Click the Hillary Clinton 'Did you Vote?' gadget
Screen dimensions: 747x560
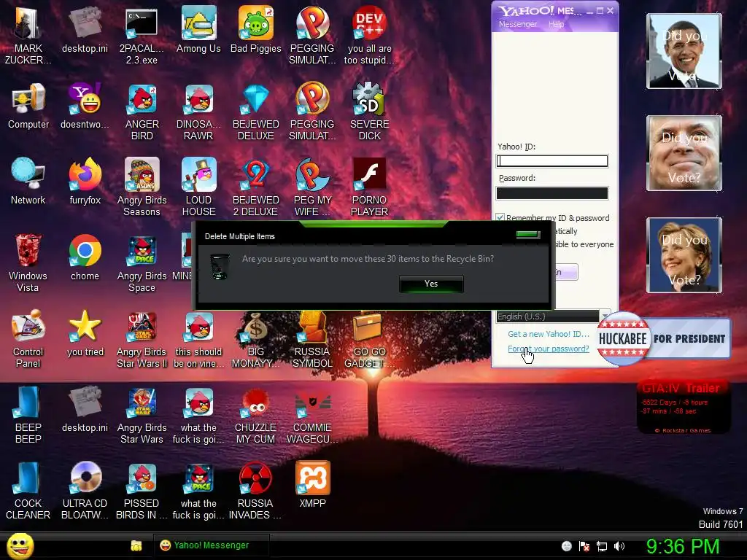click(684, 254)
